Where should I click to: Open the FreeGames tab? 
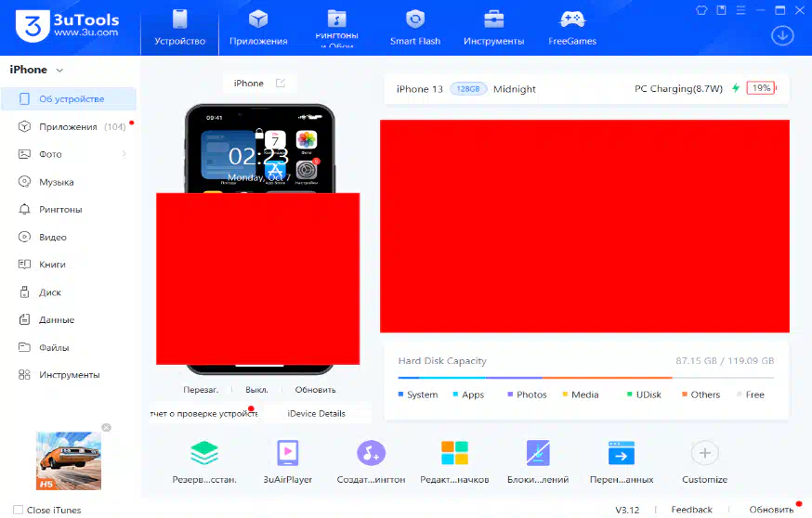572,28
